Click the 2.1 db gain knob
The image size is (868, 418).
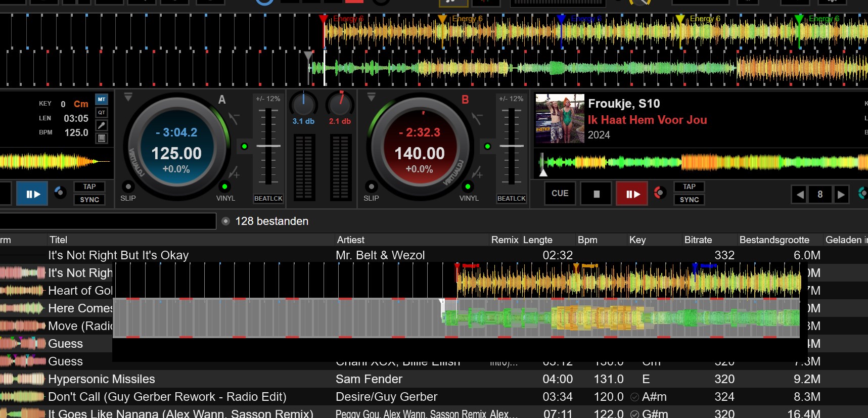(340, 104)
